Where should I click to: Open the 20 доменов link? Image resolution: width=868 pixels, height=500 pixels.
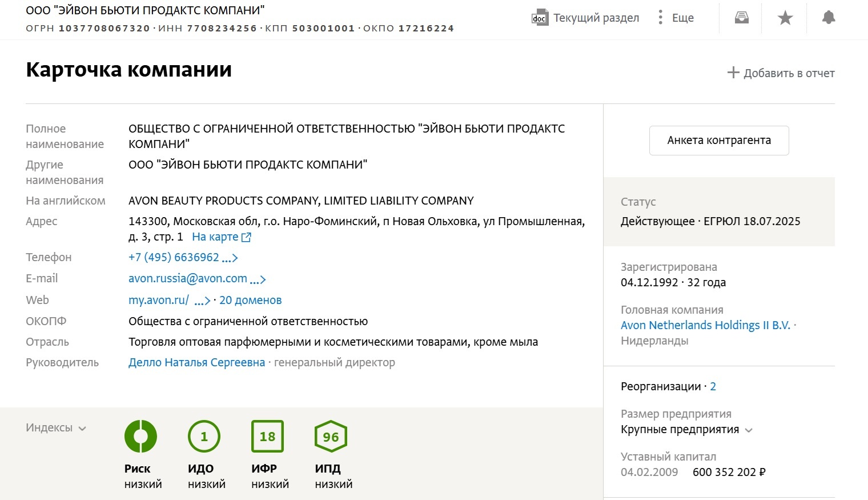250,301
